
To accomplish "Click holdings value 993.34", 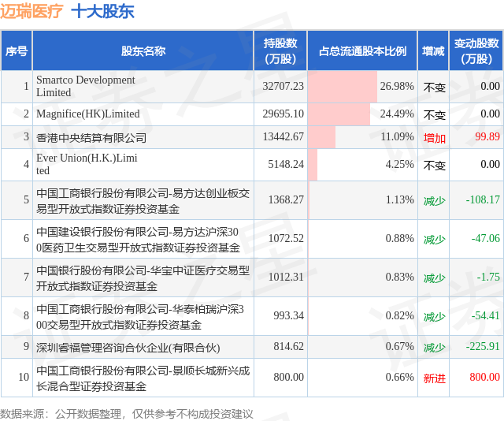I will coord(289,315).
